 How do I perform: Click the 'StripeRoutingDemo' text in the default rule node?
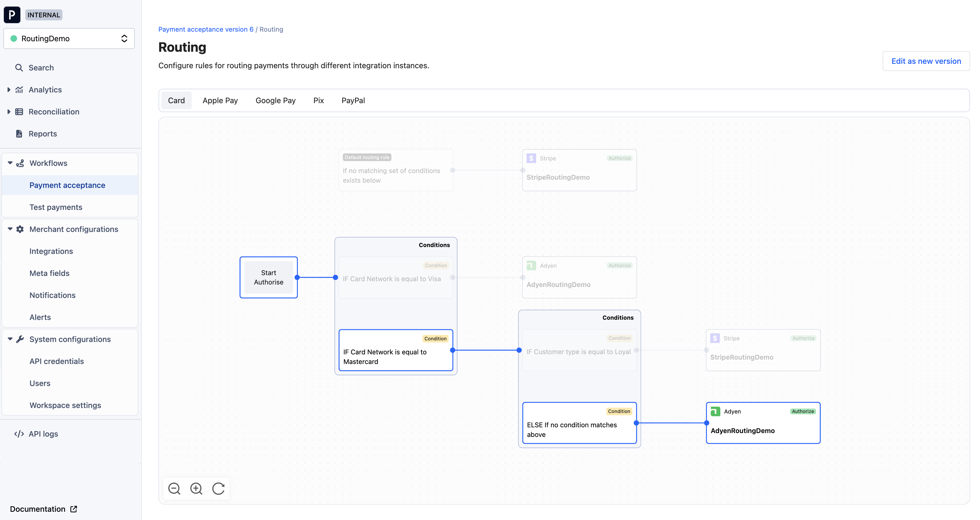pos(558,177)
